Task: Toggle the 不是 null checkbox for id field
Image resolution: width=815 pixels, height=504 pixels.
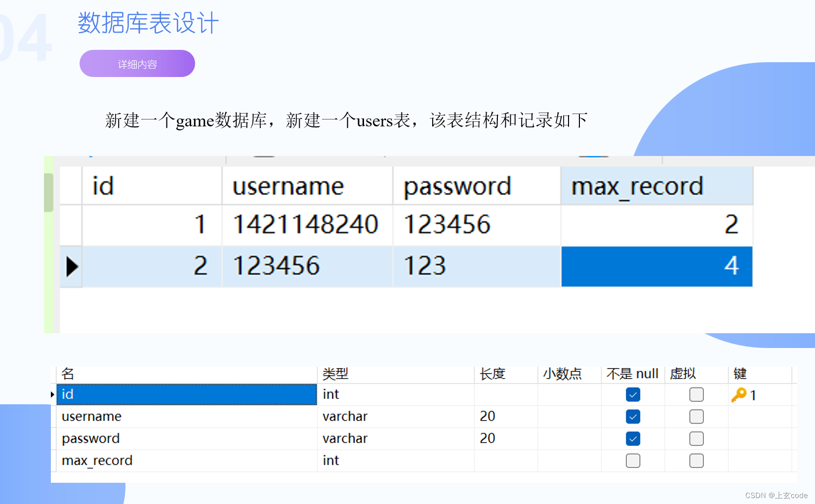Action: pyautogui.click(x=633, y=394)
